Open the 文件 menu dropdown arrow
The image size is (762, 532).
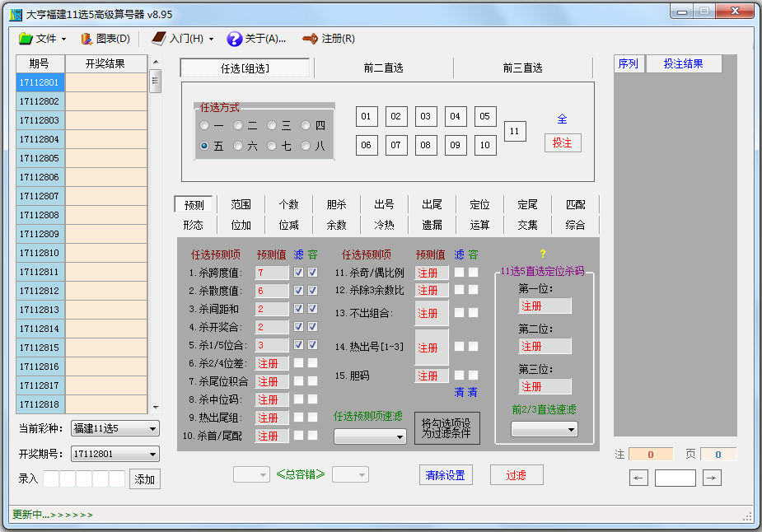(x=63, y=40)
